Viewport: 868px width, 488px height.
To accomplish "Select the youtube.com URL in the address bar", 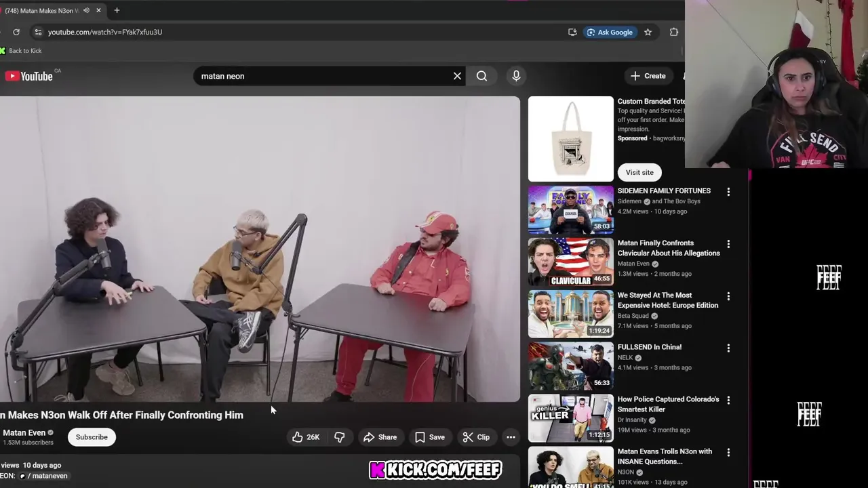I will coord(105,32).
